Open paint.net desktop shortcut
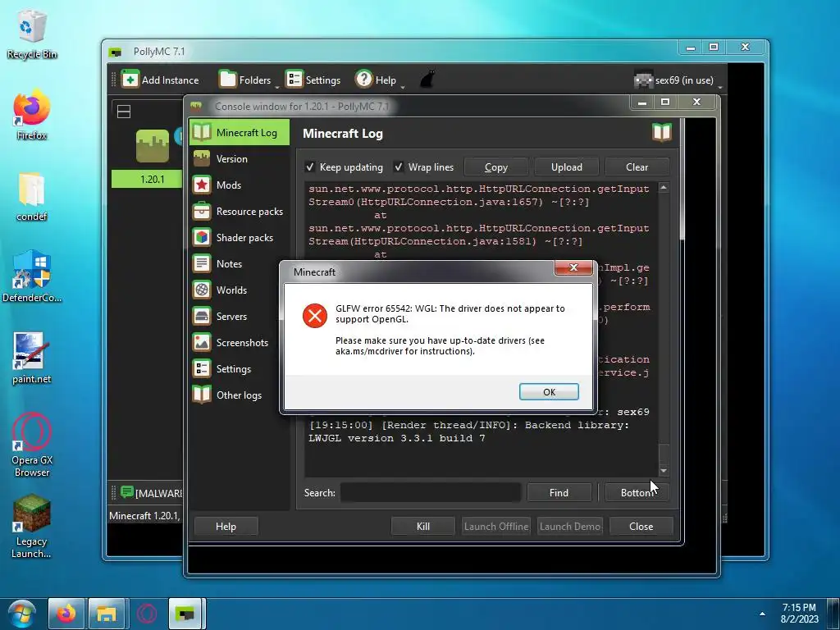The width and height of the screenshot is (840, 630). [x=32, y=358]
